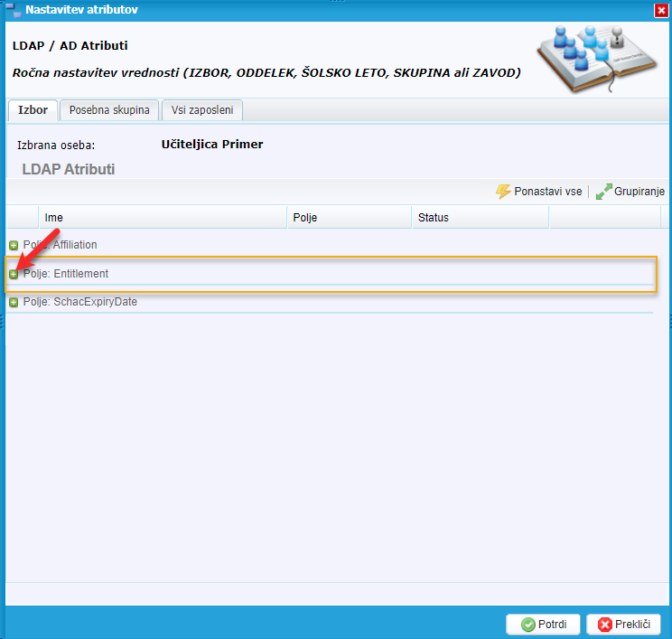The height and width of the screenshot is (639, 672).
Task: Close the Nastavitev atributov dialog
Action: tap(660, 10)
